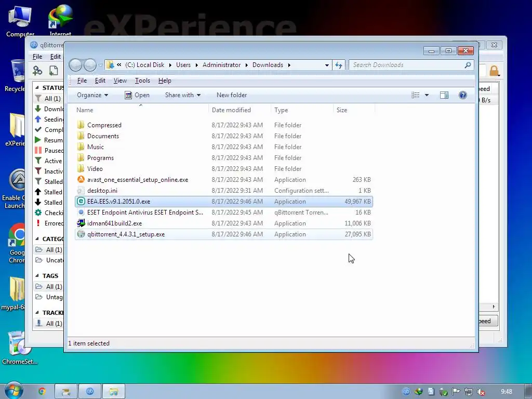Toggle the preview pane icon
This screenshot has width=532, height=399.
tap(444, 95)
